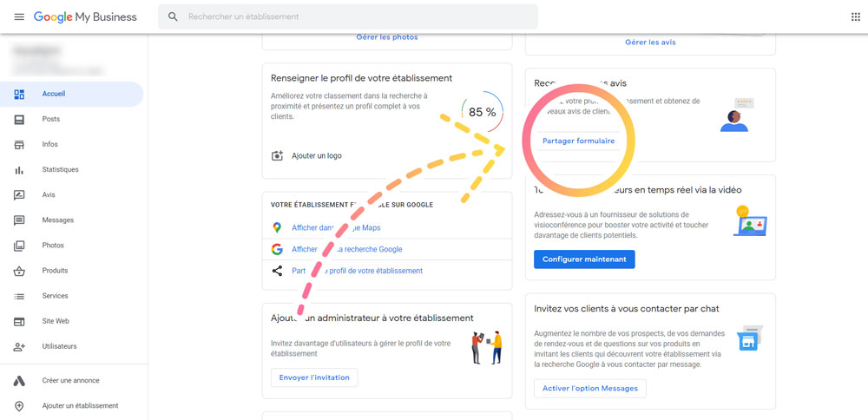Open the hamburger main menu
868x420 pixels.
point(19,16)
